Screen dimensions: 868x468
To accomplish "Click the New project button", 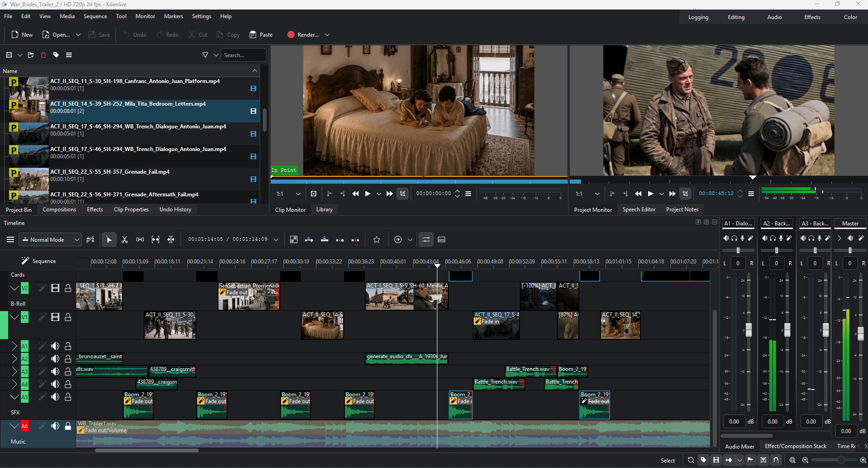I will point(22,34).
